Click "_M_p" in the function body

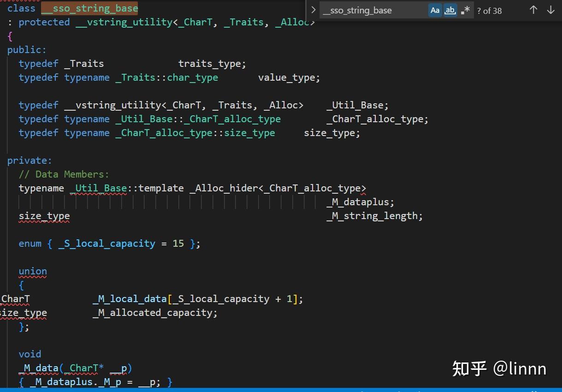(x=110, y=382)
